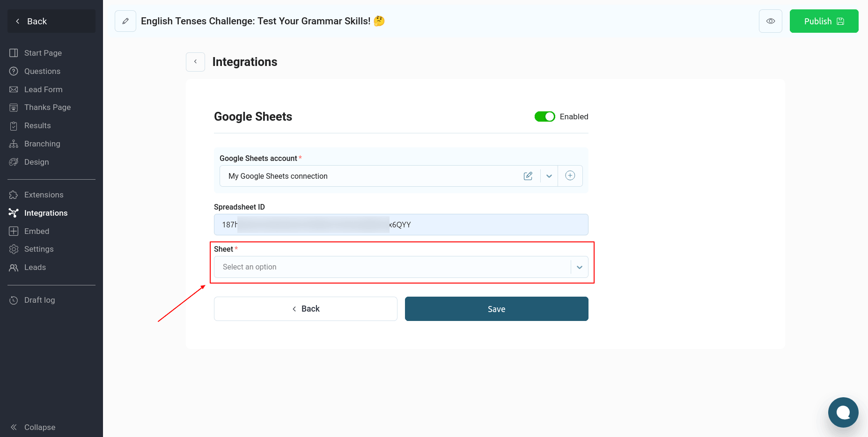Add a new Google Sheets account

pos(570,176)
